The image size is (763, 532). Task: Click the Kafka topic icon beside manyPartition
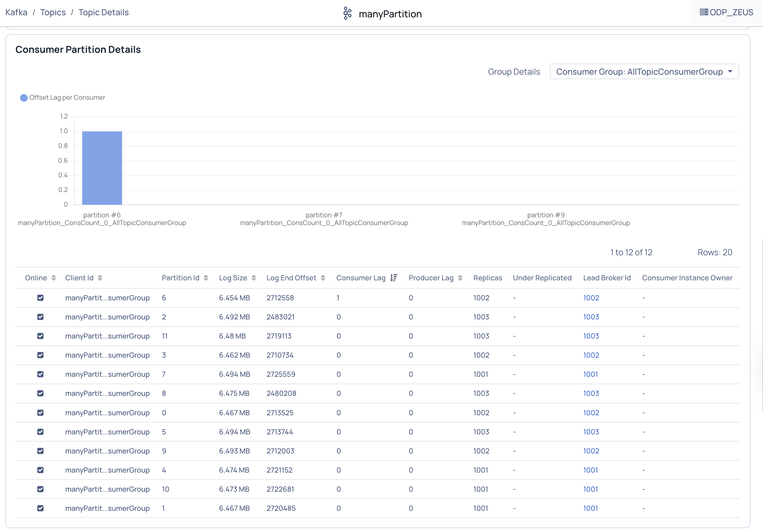click(347, 13)
